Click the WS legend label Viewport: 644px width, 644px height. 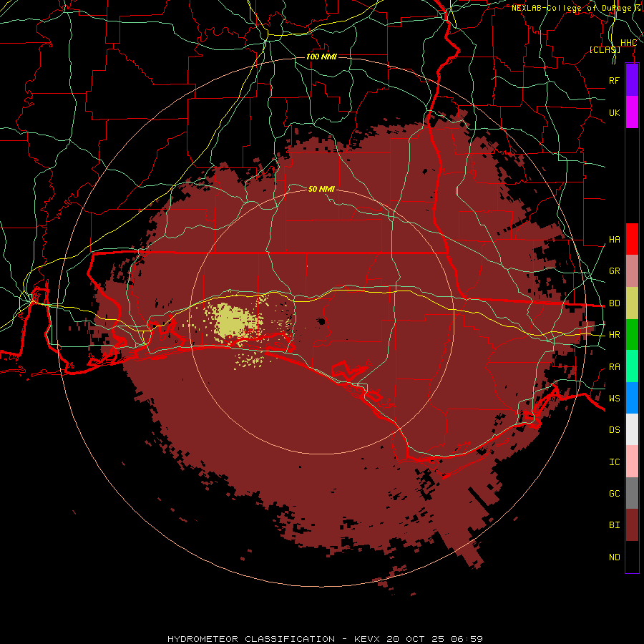pyautogui.click(x=614, y=398)
